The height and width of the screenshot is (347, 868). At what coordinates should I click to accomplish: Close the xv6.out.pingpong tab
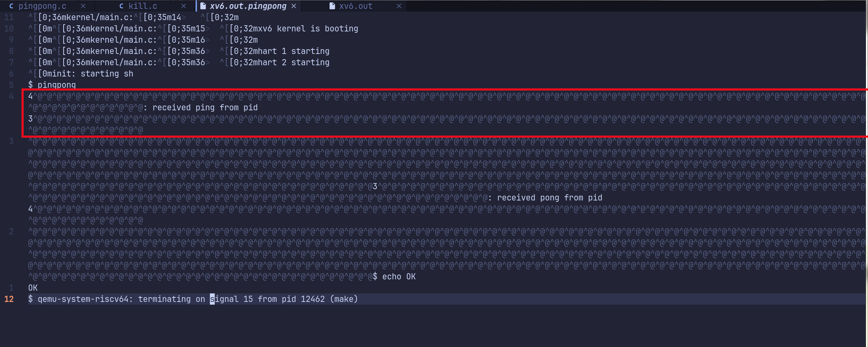[294, 6]
